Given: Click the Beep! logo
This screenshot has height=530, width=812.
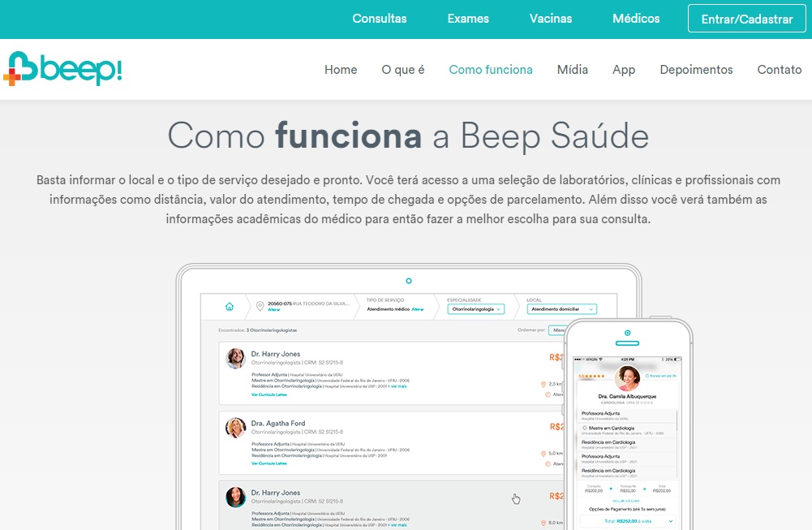Looking at the screenshot, I should point(62,70).
